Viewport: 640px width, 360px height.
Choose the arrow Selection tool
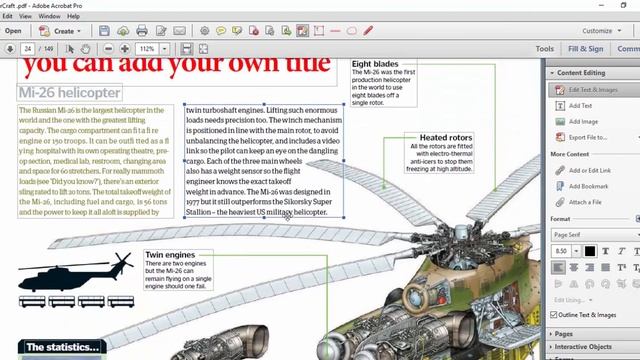click(x=70, y=49)
